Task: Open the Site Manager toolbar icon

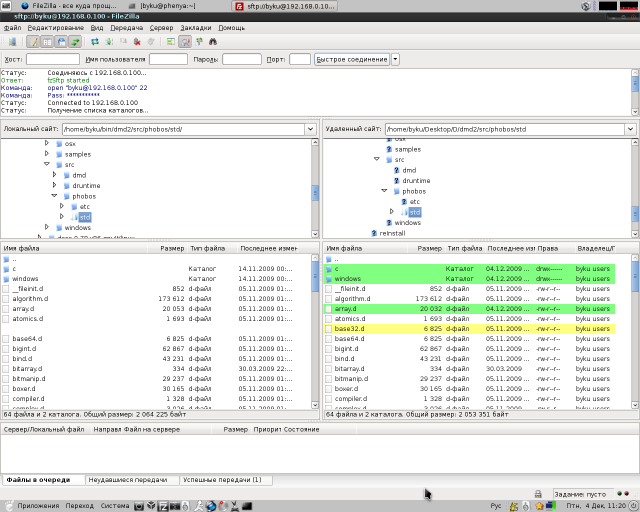Action: (x=12, y=42)
